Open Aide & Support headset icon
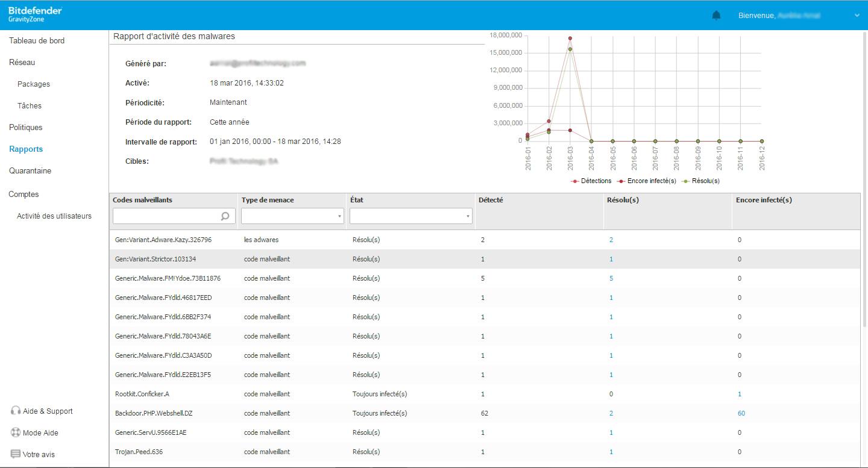868x468 pixels. pos(16,411)
